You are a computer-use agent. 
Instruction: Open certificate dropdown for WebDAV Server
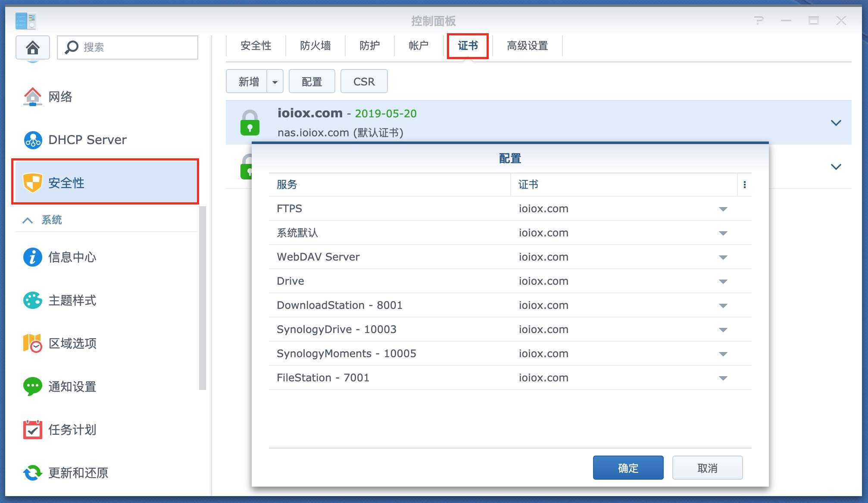[723, 257]
